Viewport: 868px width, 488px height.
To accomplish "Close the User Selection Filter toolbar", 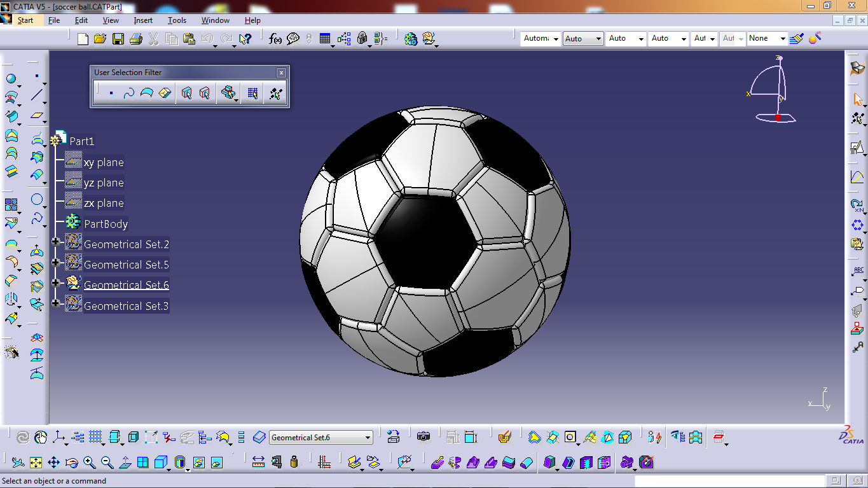I will click(x=281, y=73).
